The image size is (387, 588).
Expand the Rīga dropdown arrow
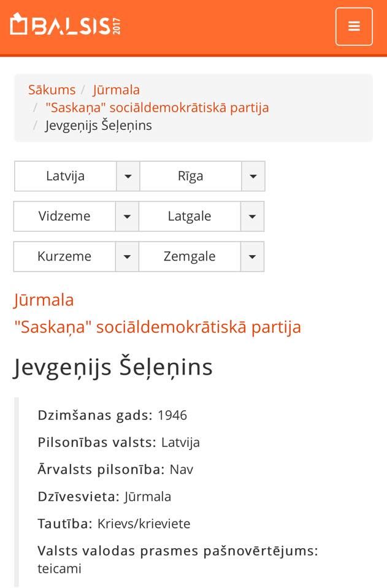click(253, 177)
